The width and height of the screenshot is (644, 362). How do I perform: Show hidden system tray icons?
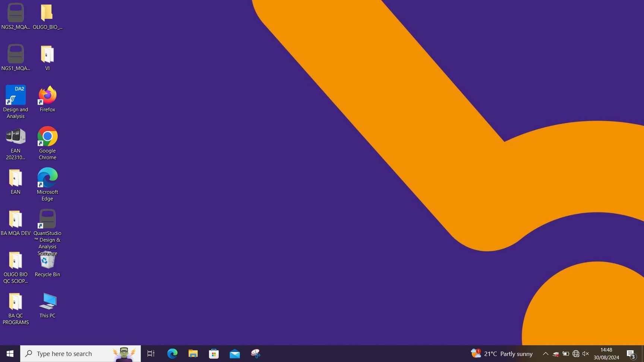point(545,353)
